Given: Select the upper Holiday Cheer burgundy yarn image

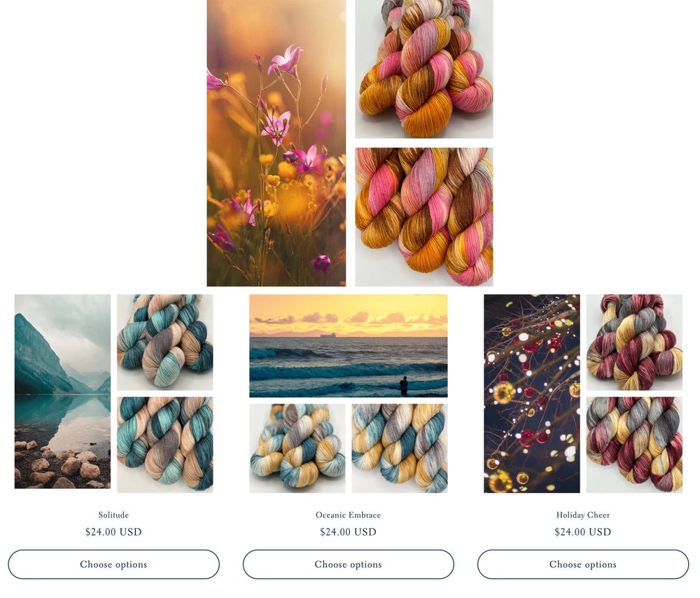Looking at the screenshot, I should click(x=634, y=342).
